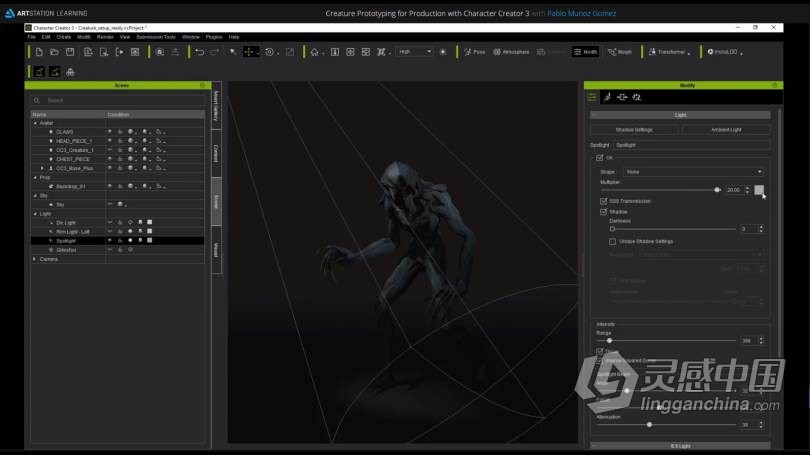Click the Scene search input field
810x455 pixels.
118,101
